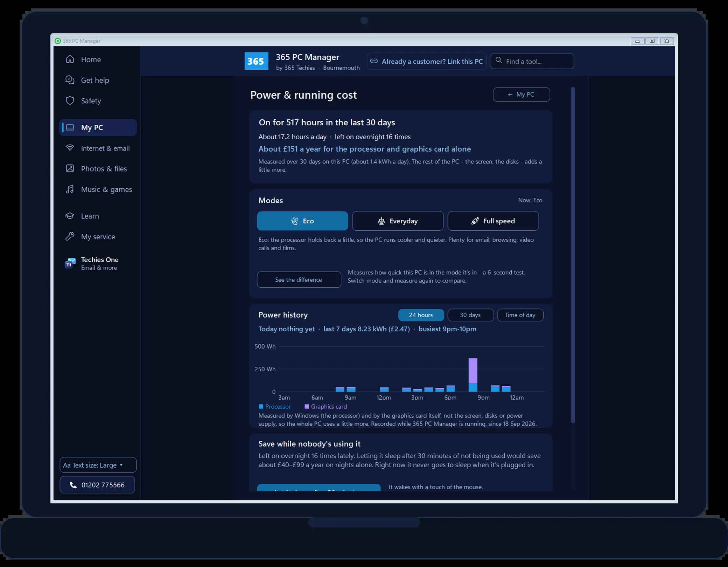The width and height of the screenshot is (728, 567).
Task: Show the 24 hours power history
Action: pyautogui.click(x=421, y=315)
